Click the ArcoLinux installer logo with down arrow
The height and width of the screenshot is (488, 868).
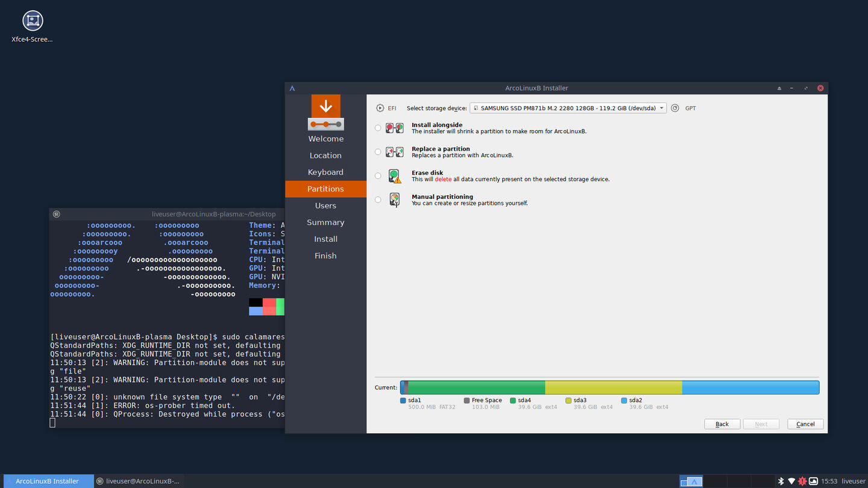click(x=325, y=112)
